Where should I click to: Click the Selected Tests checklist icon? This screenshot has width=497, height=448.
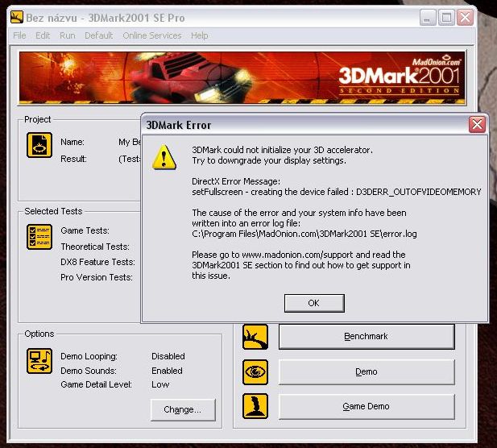(39, 237)
